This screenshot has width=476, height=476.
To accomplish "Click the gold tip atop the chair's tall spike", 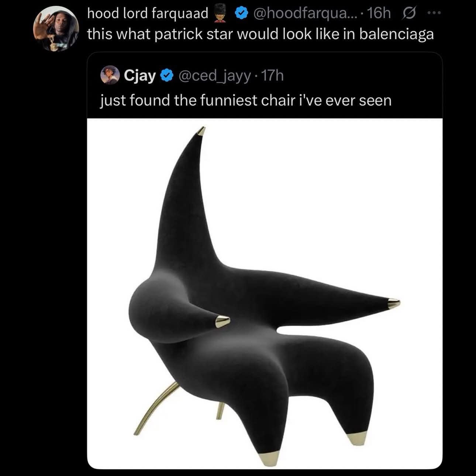I will tap(201, 131).
